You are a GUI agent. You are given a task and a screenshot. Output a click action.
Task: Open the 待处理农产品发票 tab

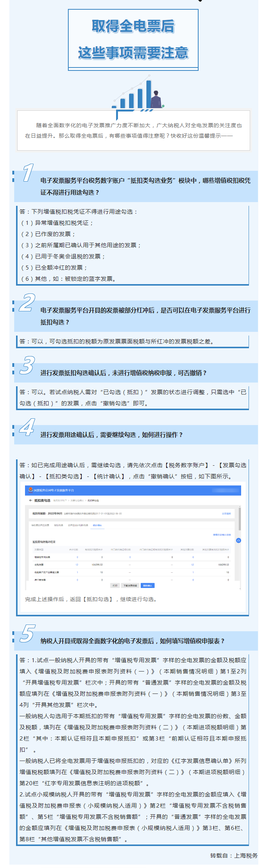[40, 525]
